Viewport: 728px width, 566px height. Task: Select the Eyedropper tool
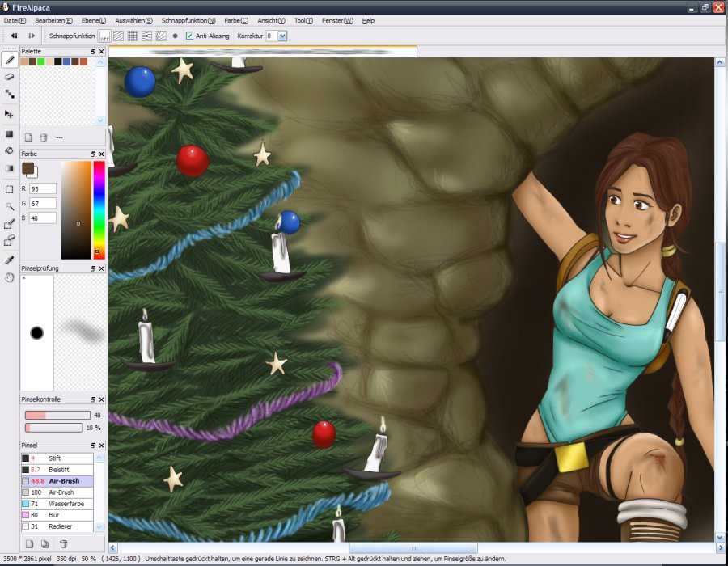(9, 260)
